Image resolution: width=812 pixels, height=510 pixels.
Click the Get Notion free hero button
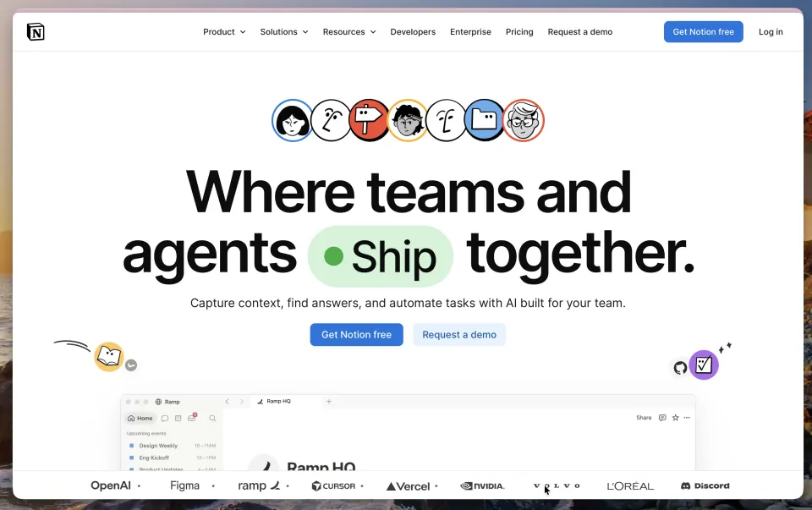click(356, 334)
